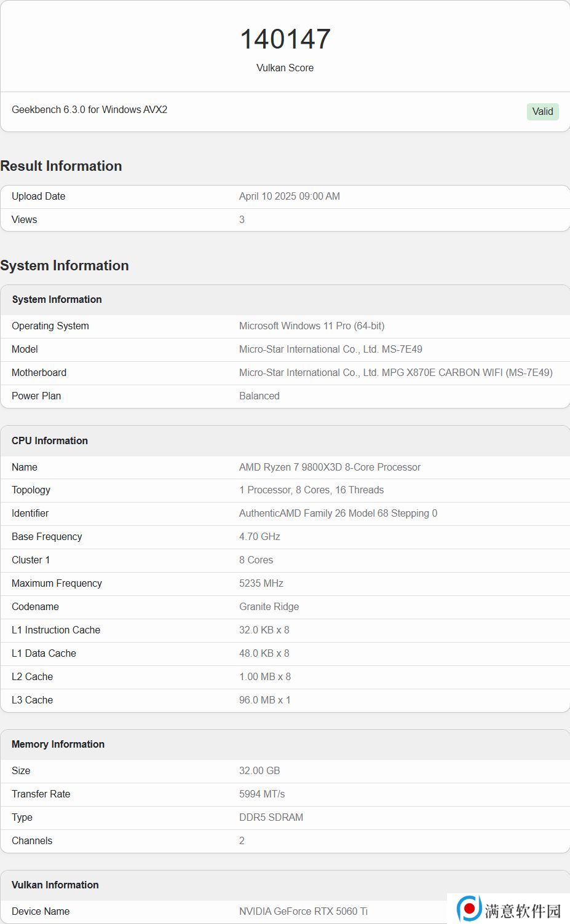The height and width of the screenshot is (924, 570).
Task: Click the L3 Cache 96.0 MB value
Action: click(x=264, y=700)
